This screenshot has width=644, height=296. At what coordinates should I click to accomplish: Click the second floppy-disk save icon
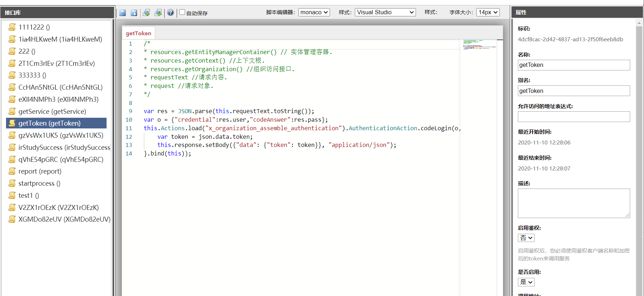pos(134,13)
